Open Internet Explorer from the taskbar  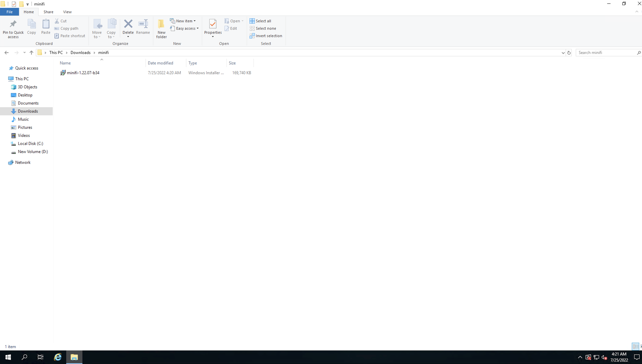[x=58, y=357]
